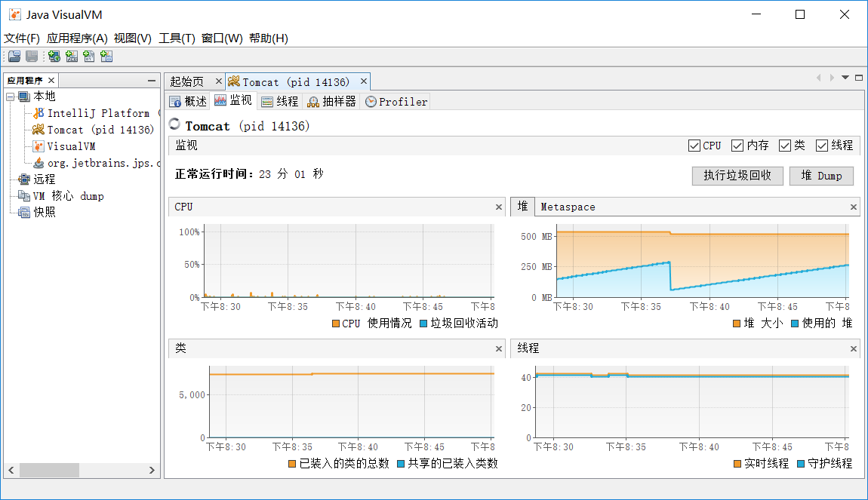Uncheck the 类 checkbox
This screenshot has width=868, height=500.
tap(784, 146)
